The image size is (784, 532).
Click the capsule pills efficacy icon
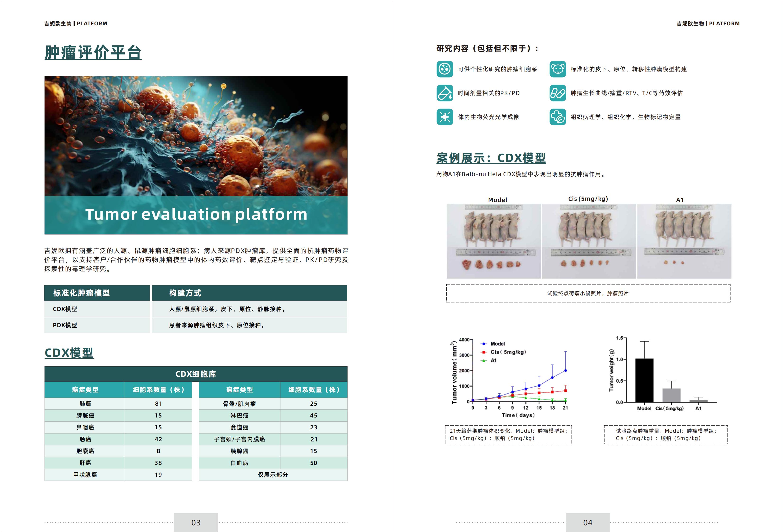tap(558, 93)
